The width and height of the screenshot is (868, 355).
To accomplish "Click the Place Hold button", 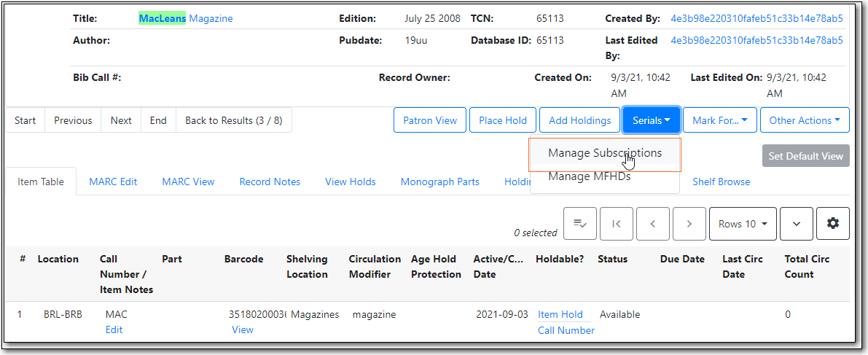I will coord(503,120).
